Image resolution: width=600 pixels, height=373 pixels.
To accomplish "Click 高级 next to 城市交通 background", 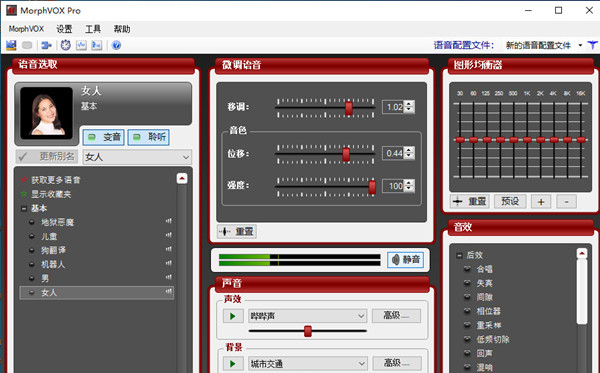I will pyautogui.click(x=396, y=363).
